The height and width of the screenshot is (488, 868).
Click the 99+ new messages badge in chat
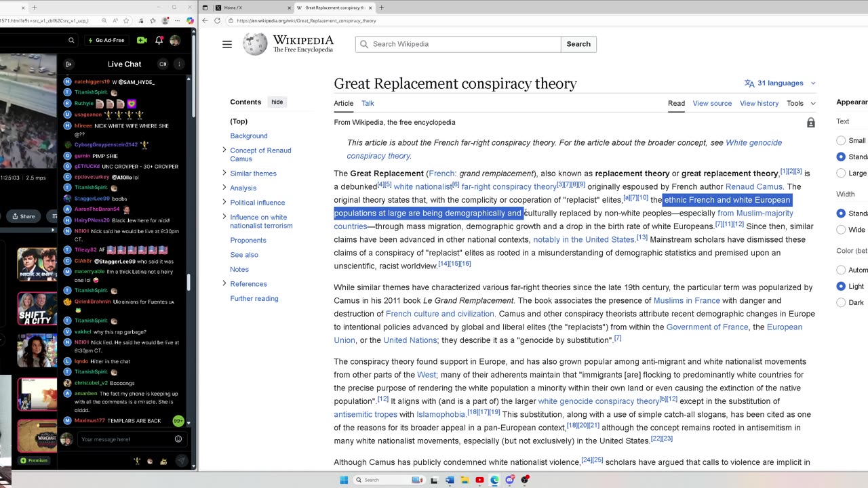[178, 421]
